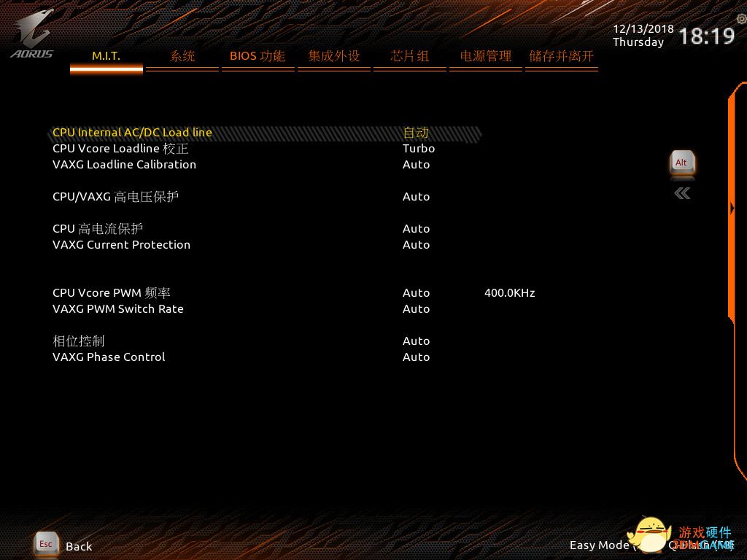Viewport: 747px width, 560px height.
Task: Click the Esc key icon
Action: coord(46,544)
